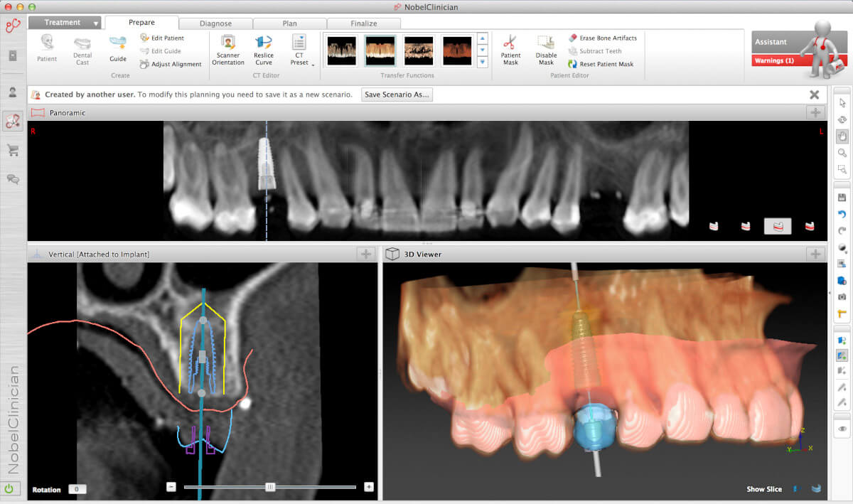This screenshot has width=853, height=504.
Task: Open the Patient Mask scissors tool
Action: pyautogui.click(x=510, y=50)
